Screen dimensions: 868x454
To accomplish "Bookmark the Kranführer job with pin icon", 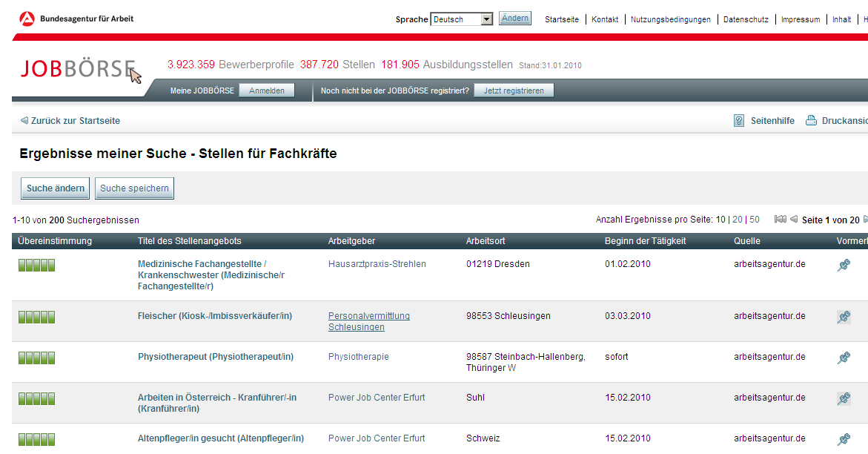I will [844, 398].
